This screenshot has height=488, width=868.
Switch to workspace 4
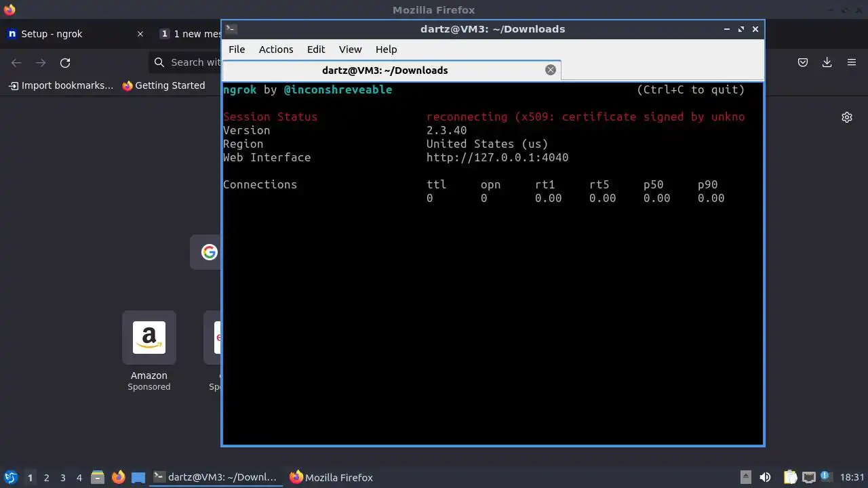tap(79, 477)
